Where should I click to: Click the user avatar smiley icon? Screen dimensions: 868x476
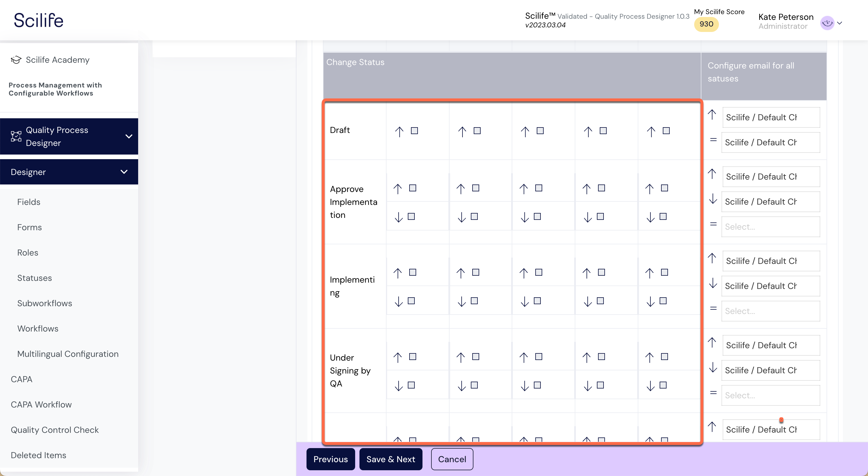[x=827, y=23]
